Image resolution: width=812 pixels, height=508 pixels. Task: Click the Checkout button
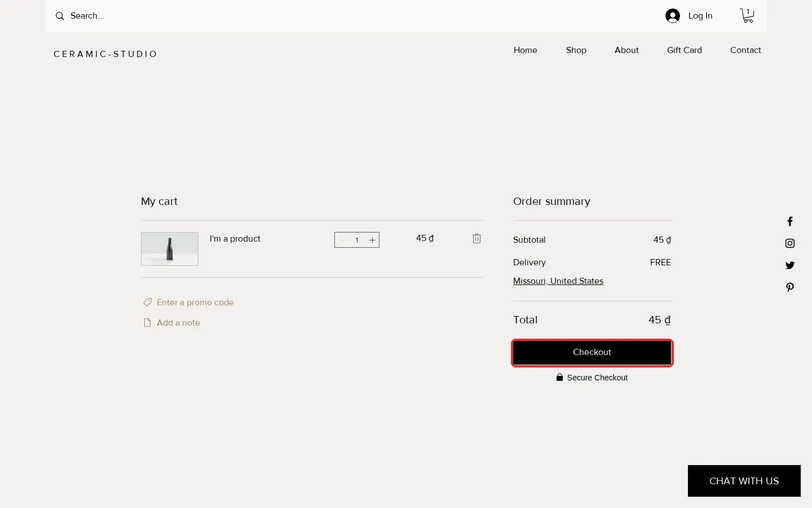pyautogui.click(x=592, y=352)
